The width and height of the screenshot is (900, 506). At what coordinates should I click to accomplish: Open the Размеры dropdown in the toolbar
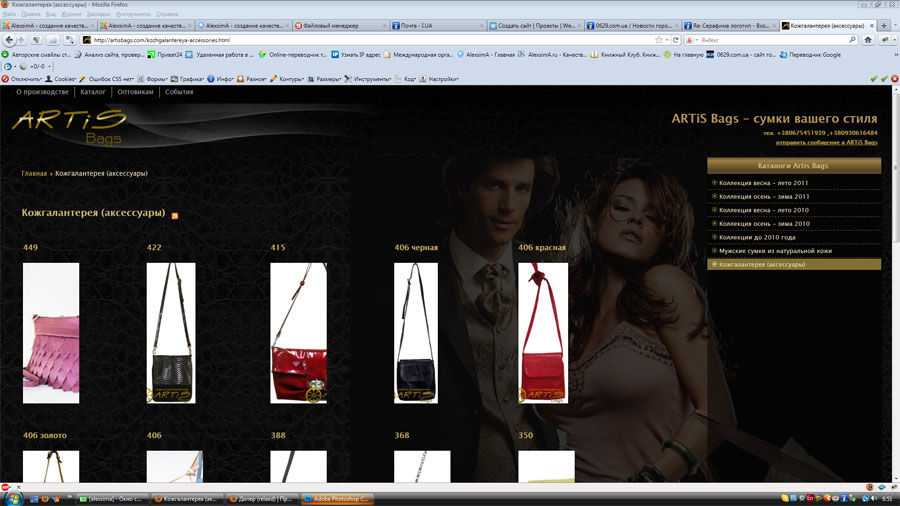[x=325, y=79]
